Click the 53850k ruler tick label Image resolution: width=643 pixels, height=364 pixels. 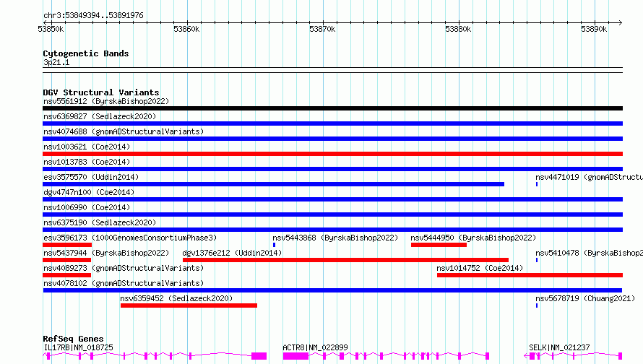click(x=51, y=29)
